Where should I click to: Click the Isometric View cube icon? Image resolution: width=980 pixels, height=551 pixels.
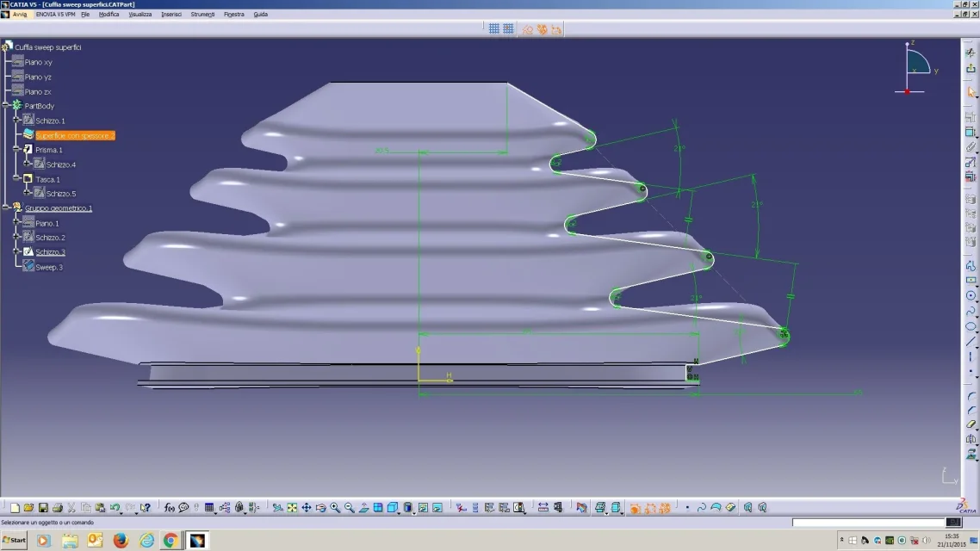[393, 508]
